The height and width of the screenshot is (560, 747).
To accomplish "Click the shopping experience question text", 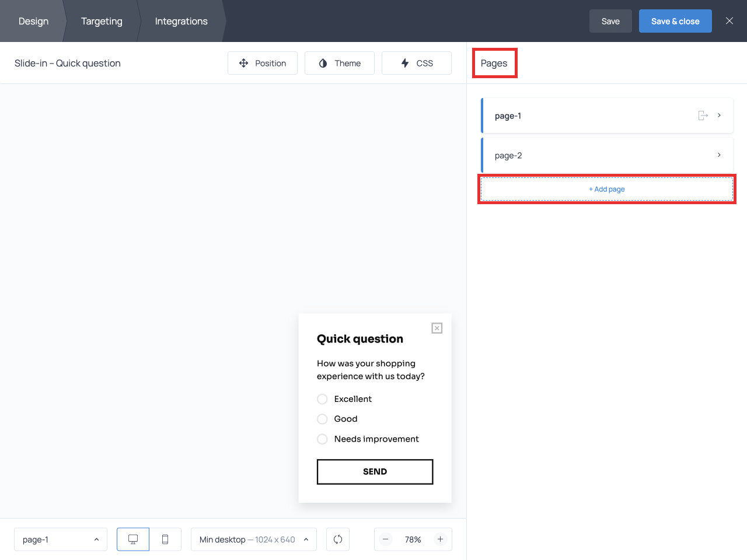I will (x=371, y=370).
